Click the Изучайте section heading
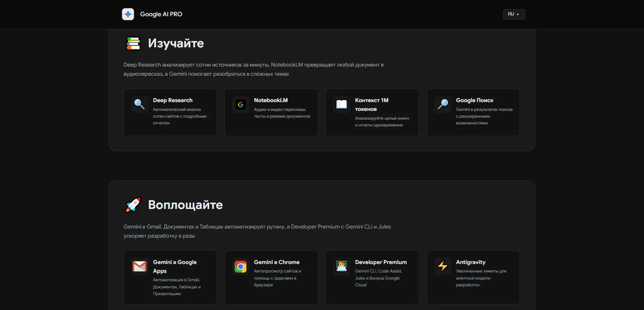The width and height of the screenshot is (644, 310). tap(176, 43)
